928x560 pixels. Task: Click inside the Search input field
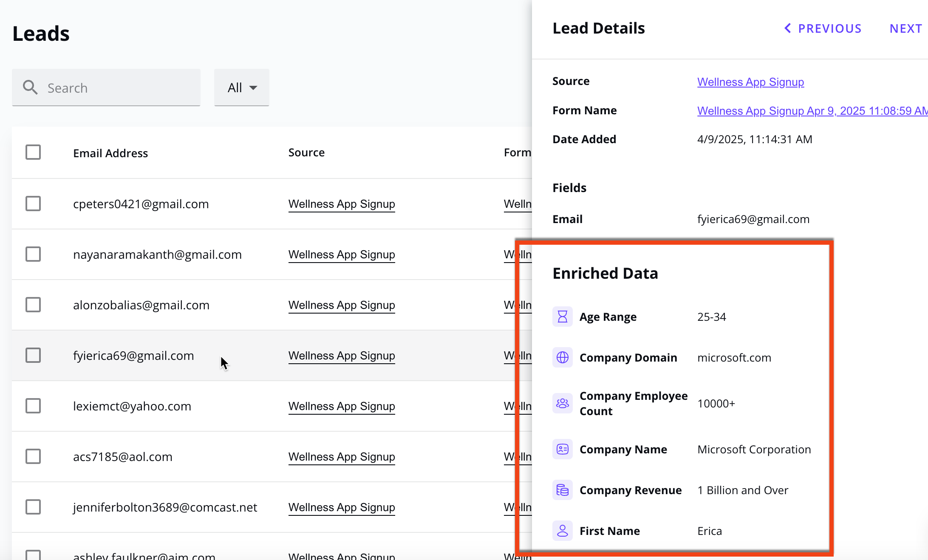click(x=119, y=88)
